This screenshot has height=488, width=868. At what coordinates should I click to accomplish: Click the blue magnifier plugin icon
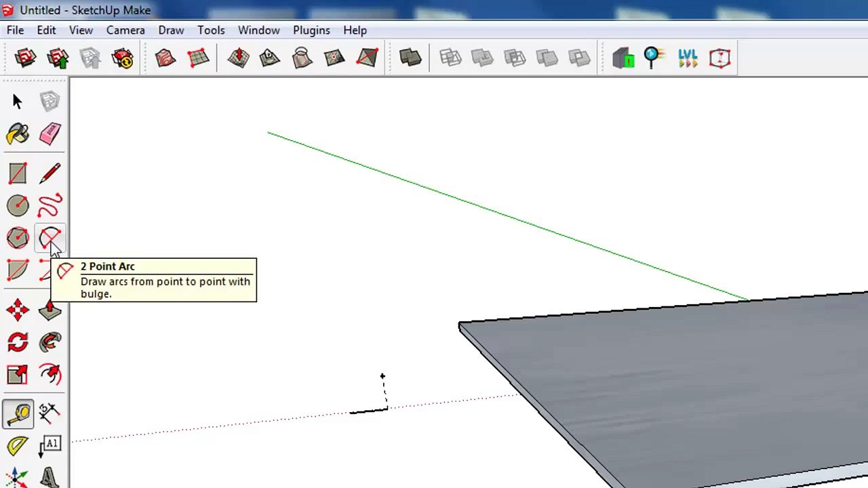tap(654, 58)
